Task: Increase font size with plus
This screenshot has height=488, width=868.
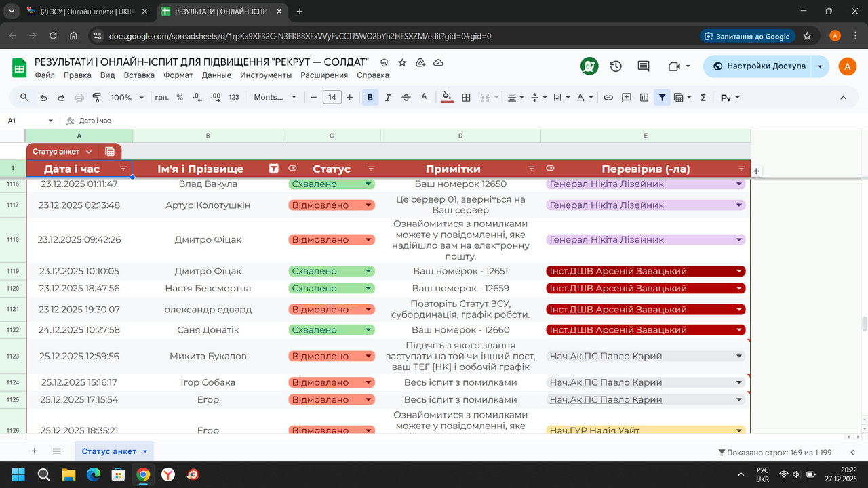Action: tap(350, 98)
